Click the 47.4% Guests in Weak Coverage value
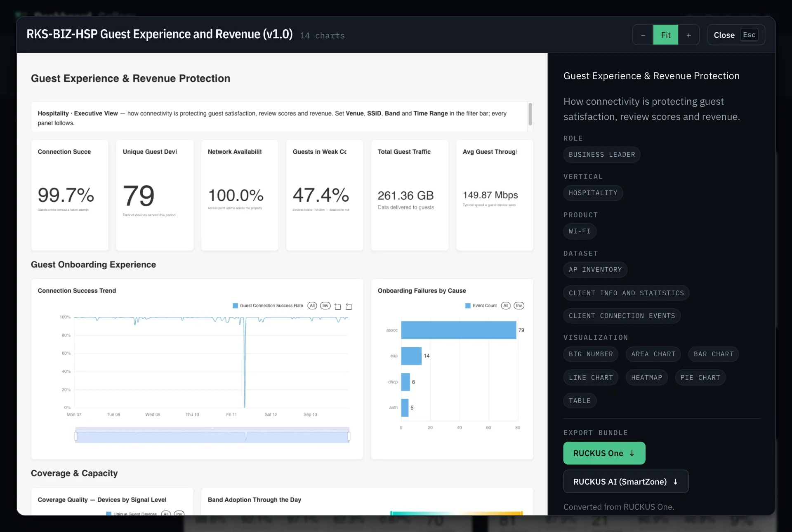The height and width of the screenshot is (532, 792). (321, 195)
